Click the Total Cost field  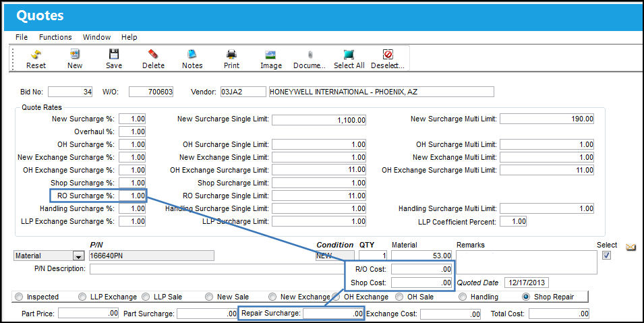559,314
